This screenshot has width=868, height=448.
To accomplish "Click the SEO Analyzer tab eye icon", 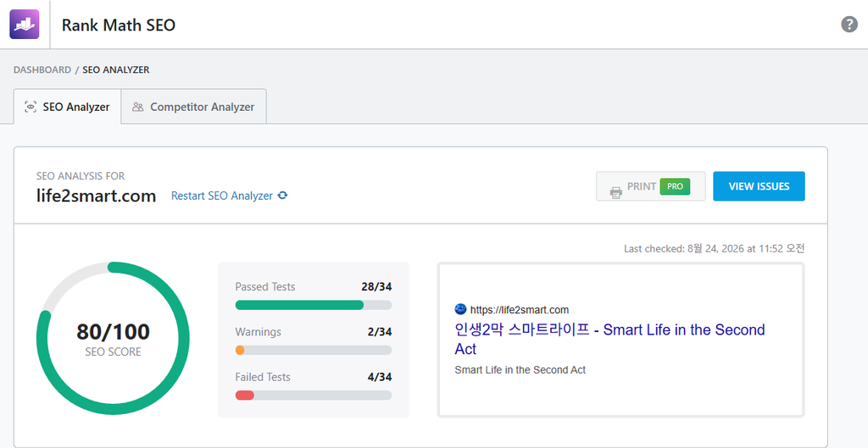I will pos(31,107).
